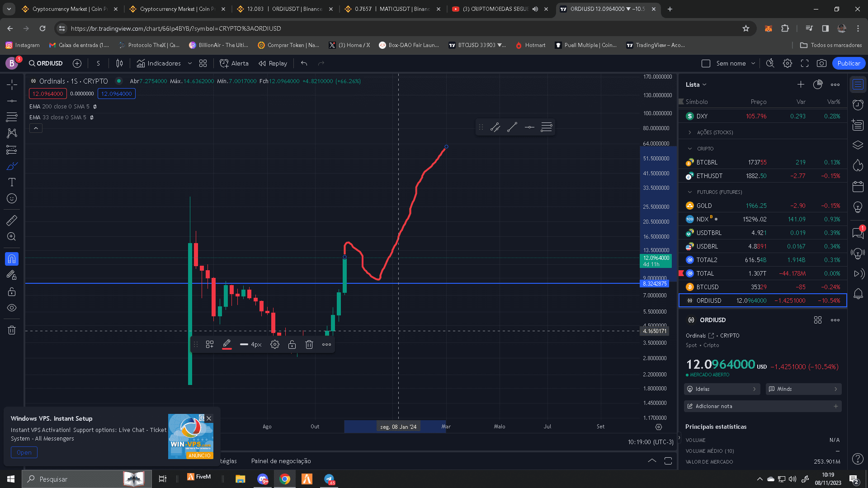Open chart settings gear in top toolbar
868x488 pixels.
pyautogui.click(x=787, y=63)
